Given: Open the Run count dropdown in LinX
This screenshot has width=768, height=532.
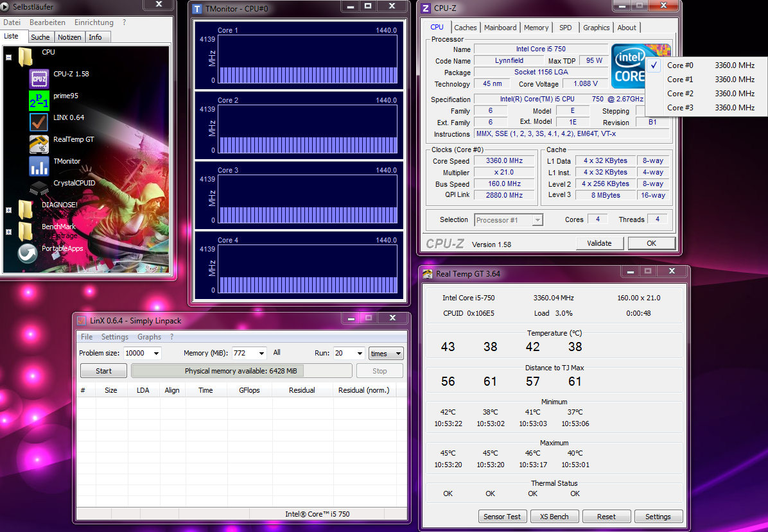Looking at the screenshot, I should 360,354.
